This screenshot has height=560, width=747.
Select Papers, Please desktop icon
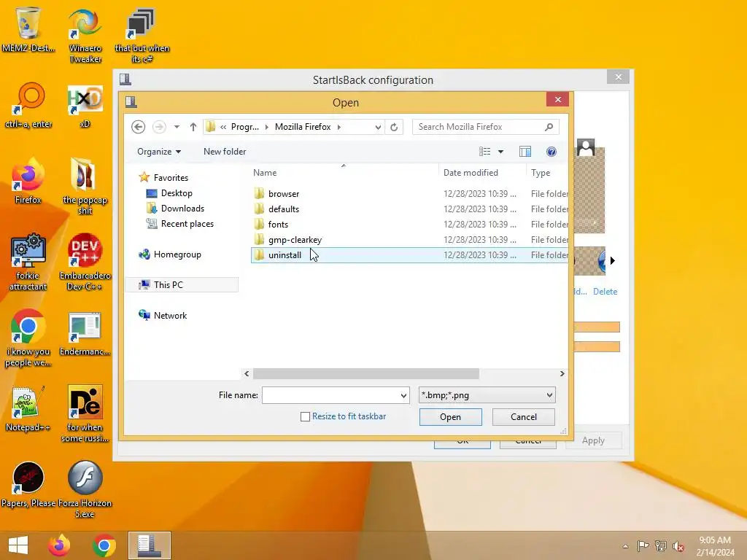[28, 484]
